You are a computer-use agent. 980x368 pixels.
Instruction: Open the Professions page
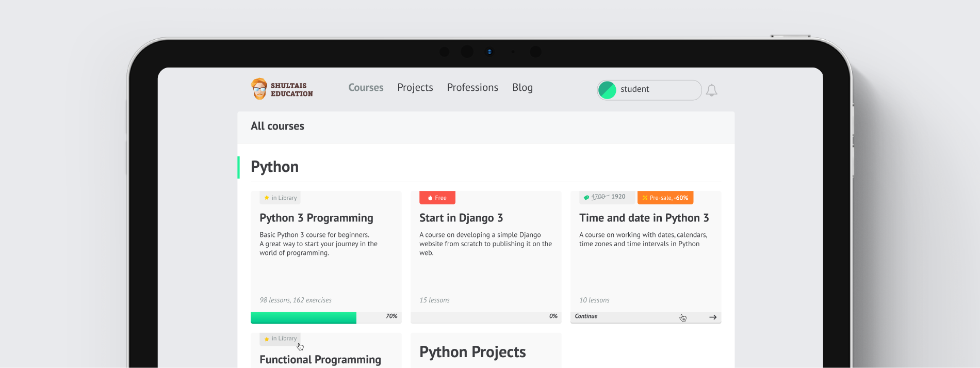(472, 88)
